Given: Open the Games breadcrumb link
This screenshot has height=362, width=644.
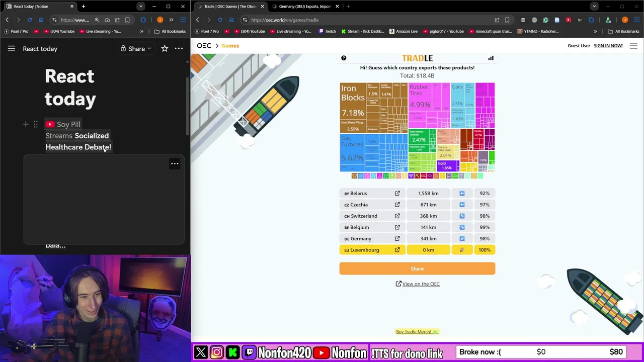Looking at the screenshot, I should pos(230,46).
